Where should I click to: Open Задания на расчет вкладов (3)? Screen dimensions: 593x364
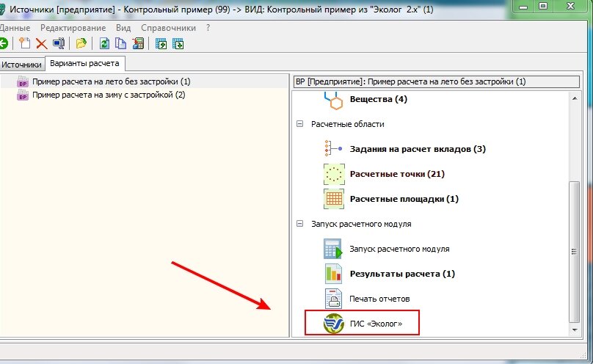(x=418, y=149)
